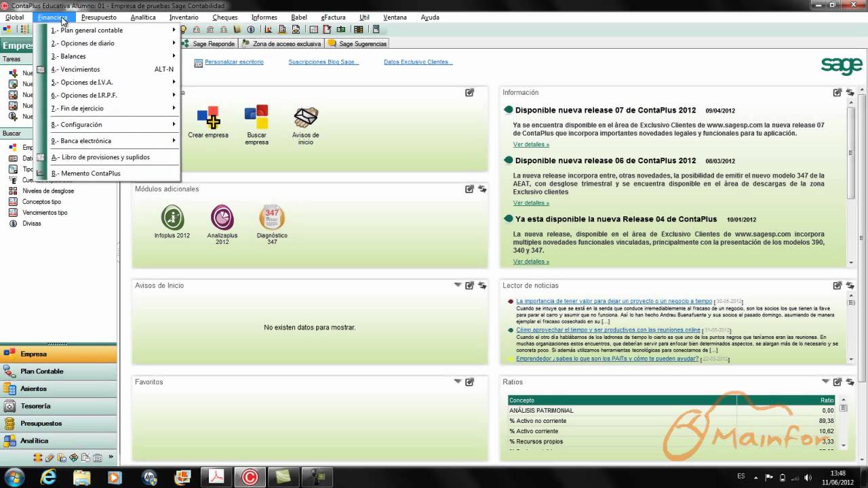
Task: Open Internet Explorer from taskbar
Action: pyautogui.click(x=49, y=476)
